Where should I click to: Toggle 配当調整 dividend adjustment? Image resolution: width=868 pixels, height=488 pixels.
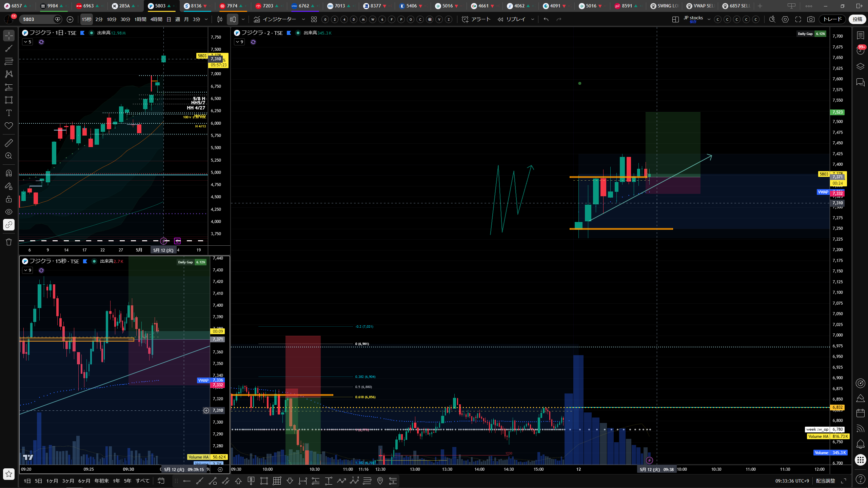pyautogui.click(x=825, y=481)
